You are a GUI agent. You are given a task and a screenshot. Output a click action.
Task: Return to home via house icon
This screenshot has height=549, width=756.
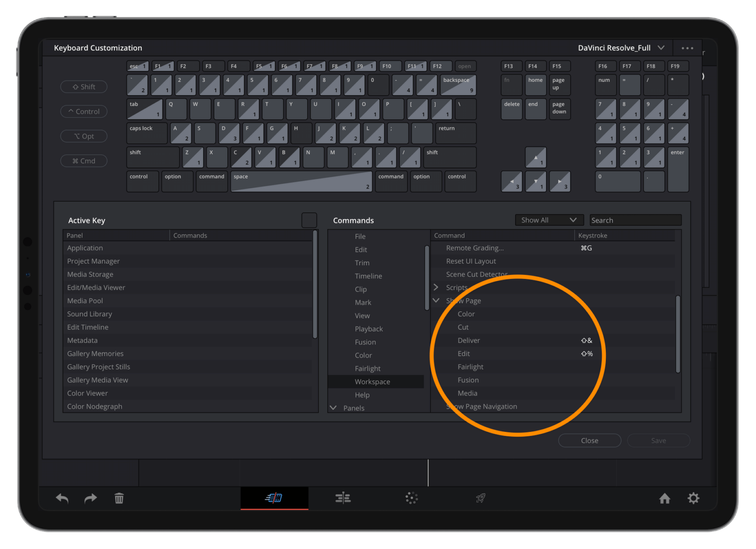pyautogui.click(x=665, y=498)
